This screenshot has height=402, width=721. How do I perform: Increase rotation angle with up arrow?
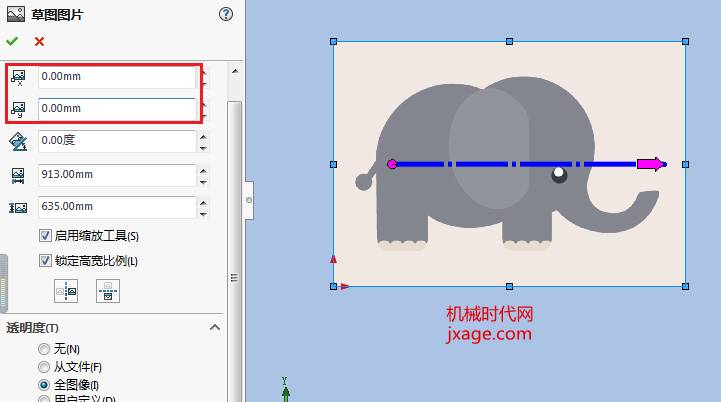[203, 137]
